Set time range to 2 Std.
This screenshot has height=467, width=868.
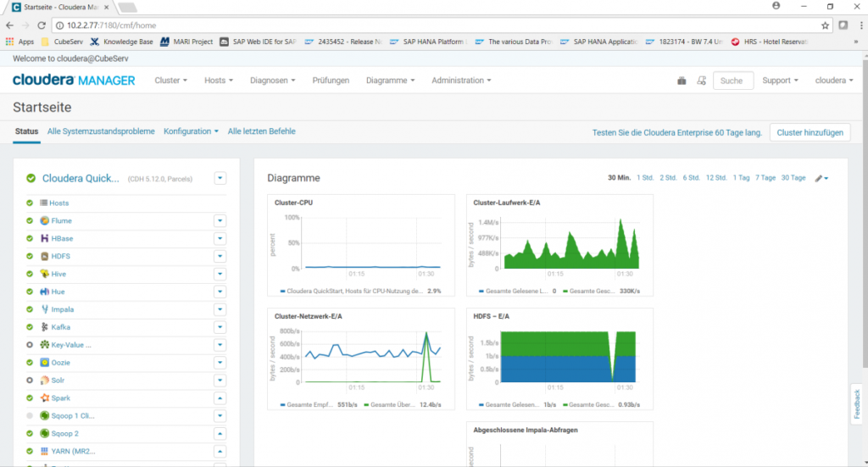(668, 178)
